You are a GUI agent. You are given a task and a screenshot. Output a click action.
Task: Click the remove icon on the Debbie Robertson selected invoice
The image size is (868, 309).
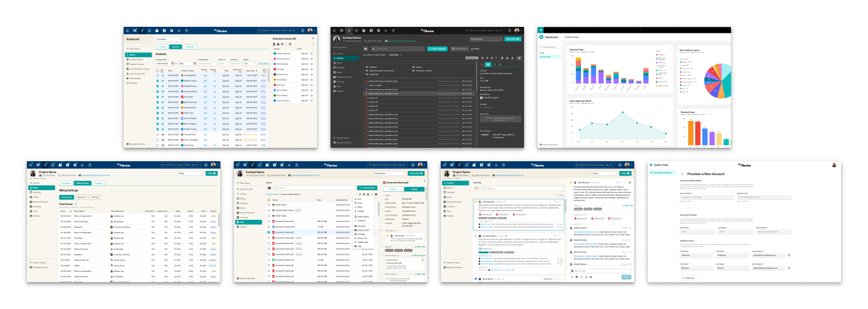coord(312,53)
